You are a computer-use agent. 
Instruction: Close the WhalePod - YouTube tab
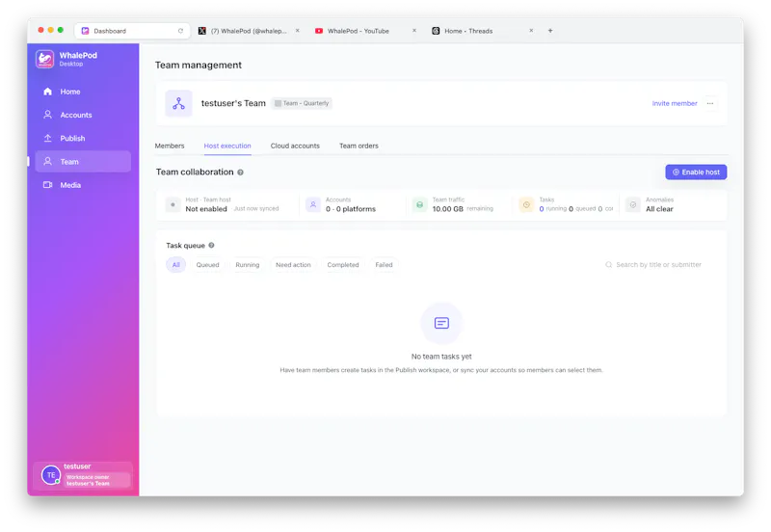[x=414, y=31]
